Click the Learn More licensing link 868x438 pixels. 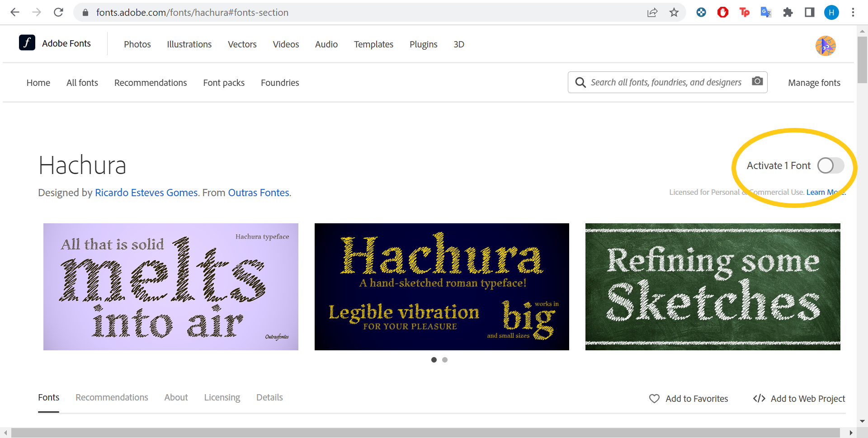pos(826,192)
